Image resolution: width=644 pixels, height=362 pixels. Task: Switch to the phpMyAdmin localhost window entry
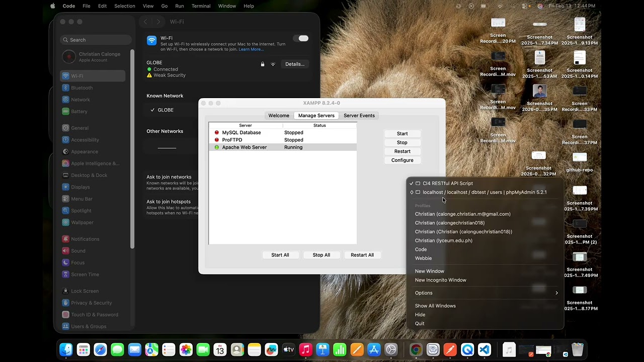point(485,192)
